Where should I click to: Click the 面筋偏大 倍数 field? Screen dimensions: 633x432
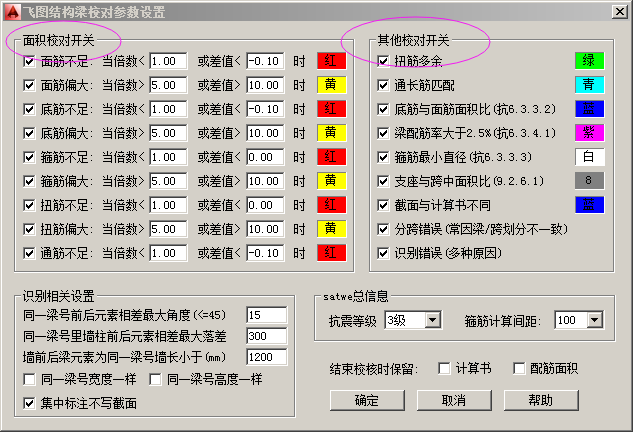pos(168,85)
